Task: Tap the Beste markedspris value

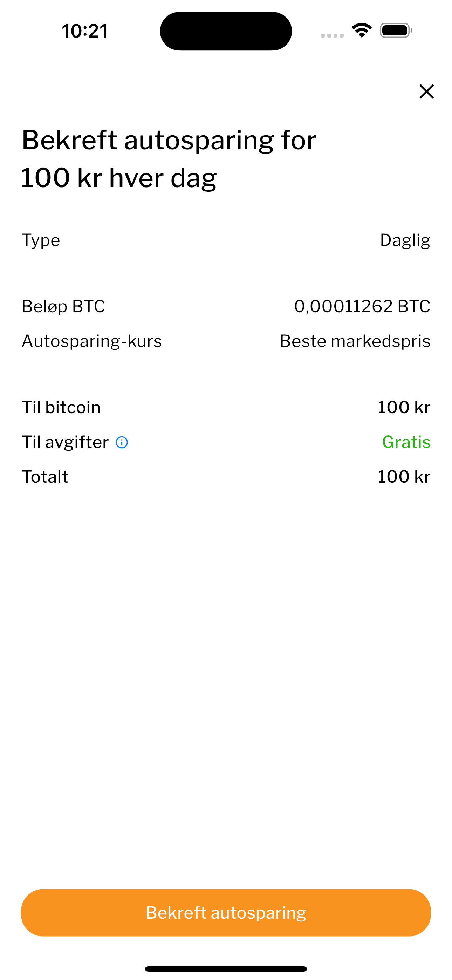Action: coord(355,341)
